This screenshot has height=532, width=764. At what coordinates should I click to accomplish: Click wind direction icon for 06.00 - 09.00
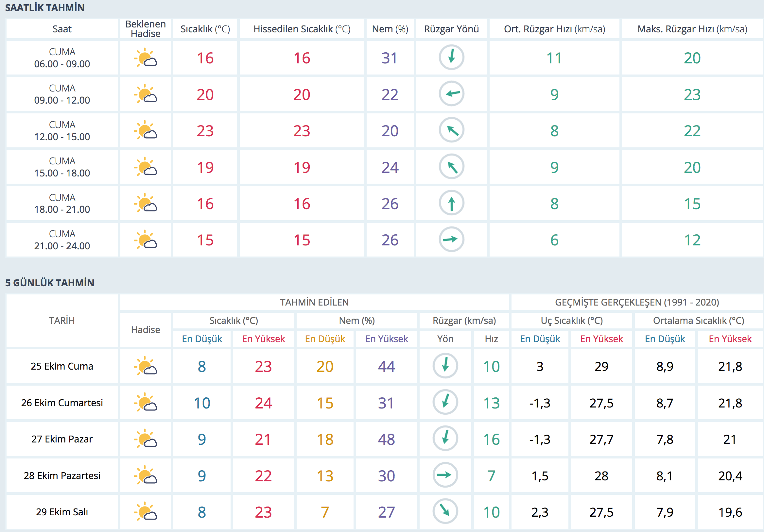coord(451,58)
